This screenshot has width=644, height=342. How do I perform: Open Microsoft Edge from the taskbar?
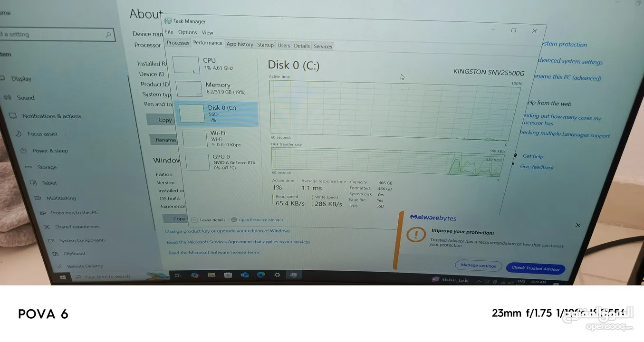[261, 275]
